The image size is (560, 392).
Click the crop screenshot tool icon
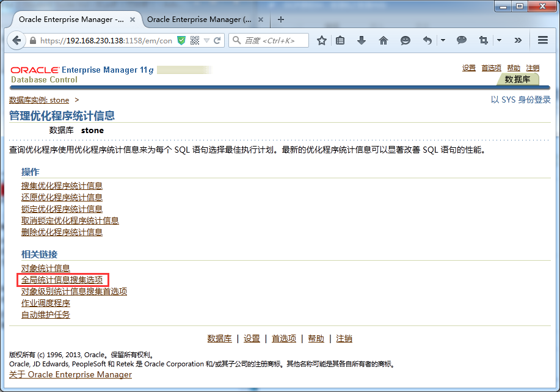[x=484, y=40]
